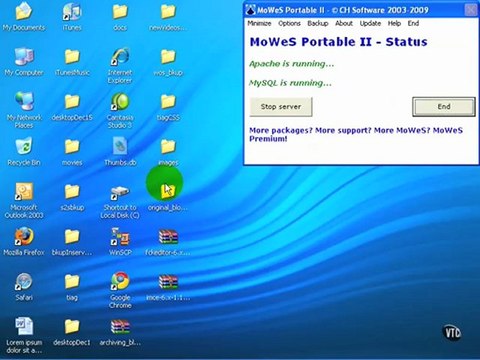
Task: Close the MoWeS Portable II window
Action: coord(471,10)
